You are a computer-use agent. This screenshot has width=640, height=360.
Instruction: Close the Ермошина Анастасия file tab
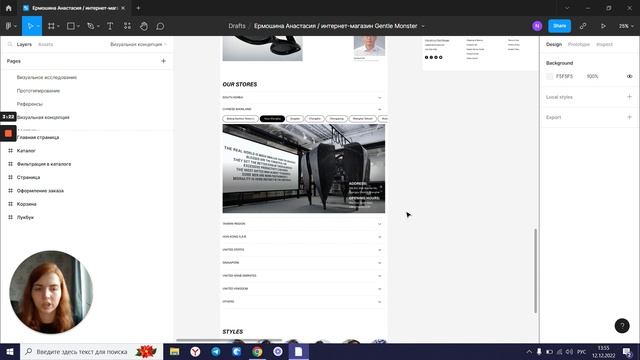[x=123, y=8]
